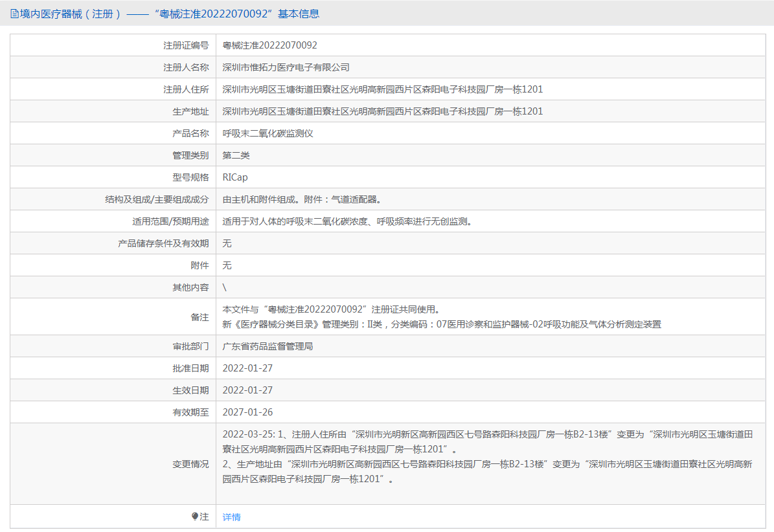The image size is (774, 532).
Task: Click the 变更情况 label
Action: click(x=190, y=464)
